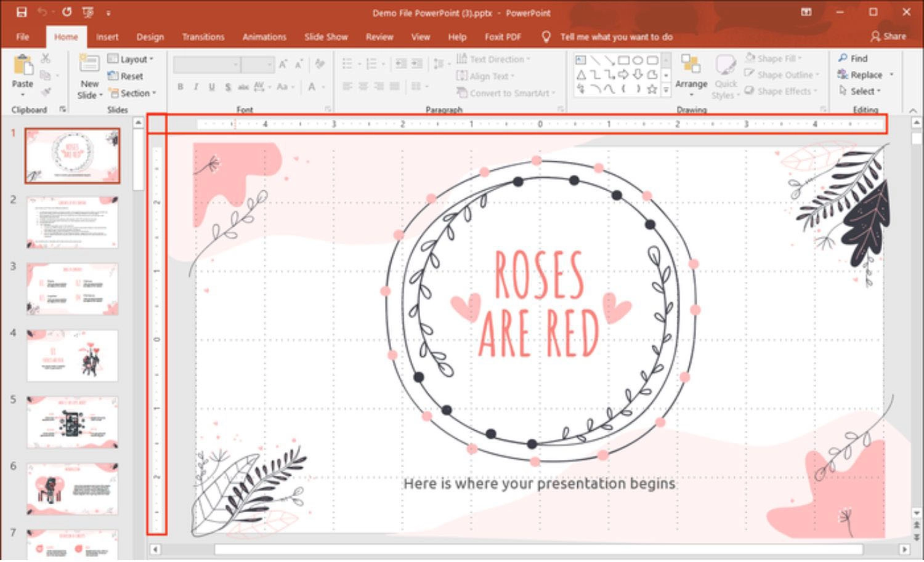This screenshot has height=562, width=924.
Task: Open the Align Text dropdown
Action: pyautogui.click(x=485, y=76)
